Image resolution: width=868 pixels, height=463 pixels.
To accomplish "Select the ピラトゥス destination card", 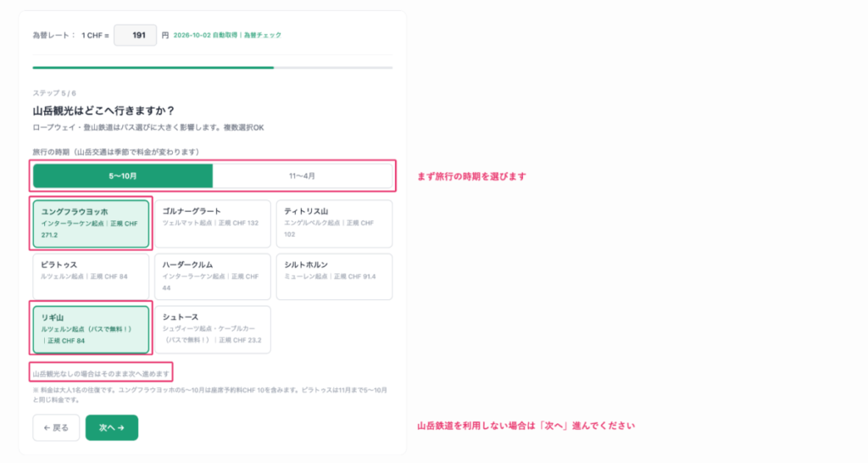I will pos(91,276).
